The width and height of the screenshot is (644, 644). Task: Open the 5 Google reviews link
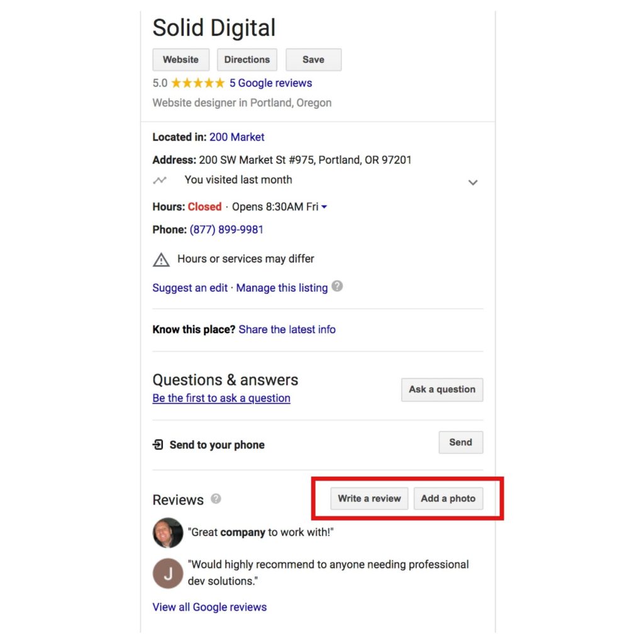pos(270,83)
